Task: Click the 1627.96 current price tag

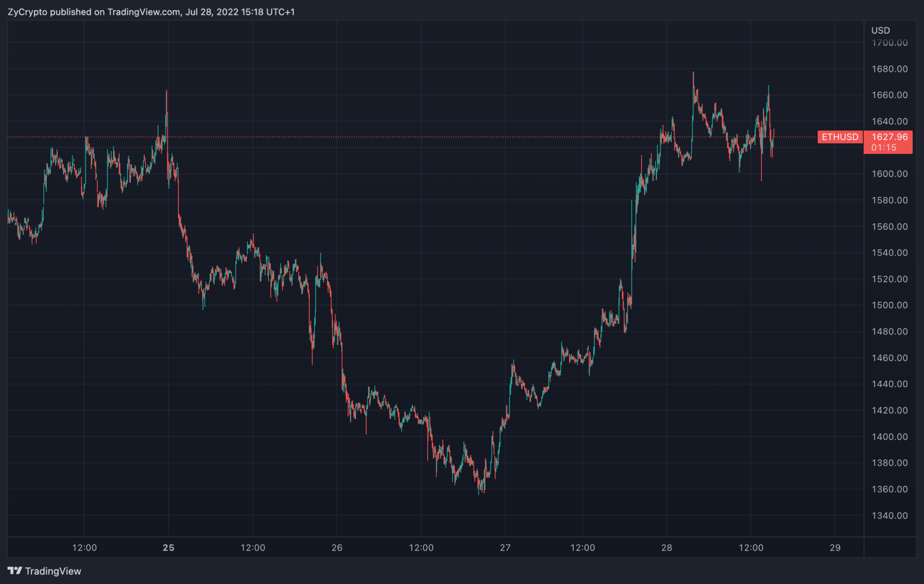Action: [889, 137]
